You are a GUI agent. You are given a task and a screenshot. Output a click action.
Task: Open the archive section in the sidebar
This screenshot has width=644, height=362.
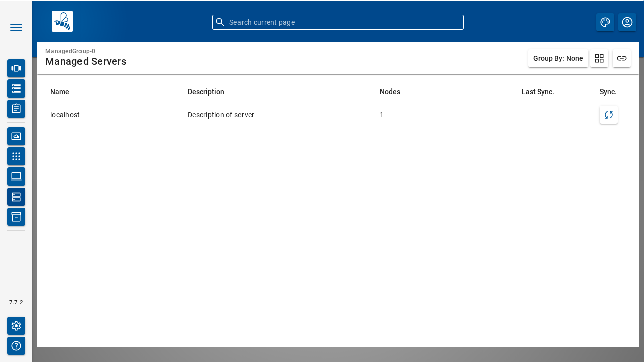[x=16, y=217]
